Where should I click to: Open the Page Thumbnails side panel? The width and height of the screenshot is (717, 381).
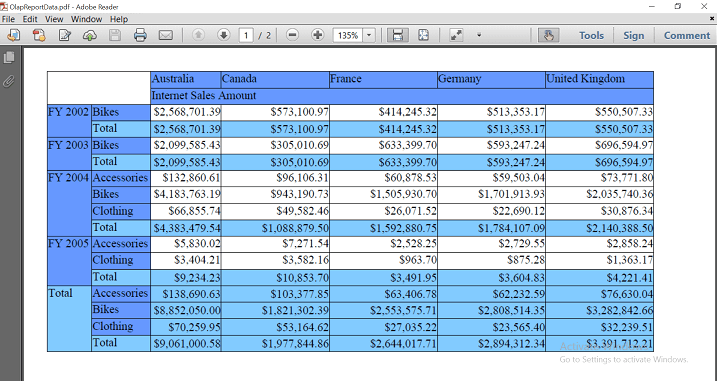[9, 57]
